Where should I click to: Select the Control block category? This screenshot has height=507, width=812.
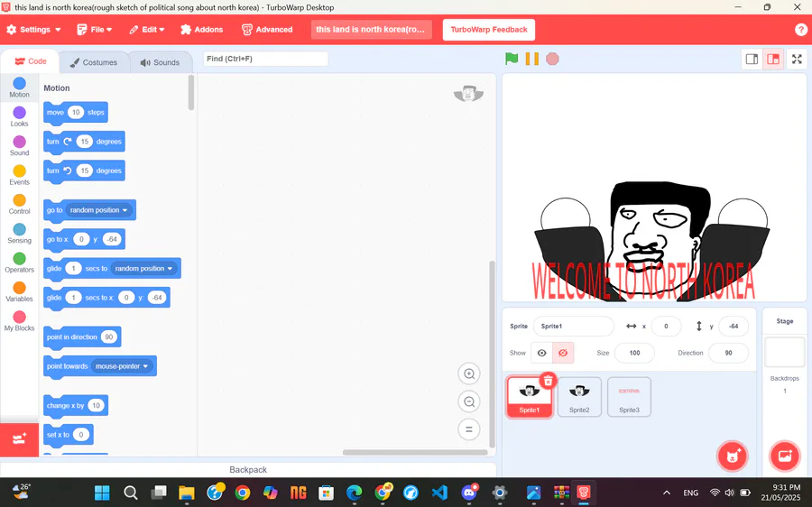point(19,204)
